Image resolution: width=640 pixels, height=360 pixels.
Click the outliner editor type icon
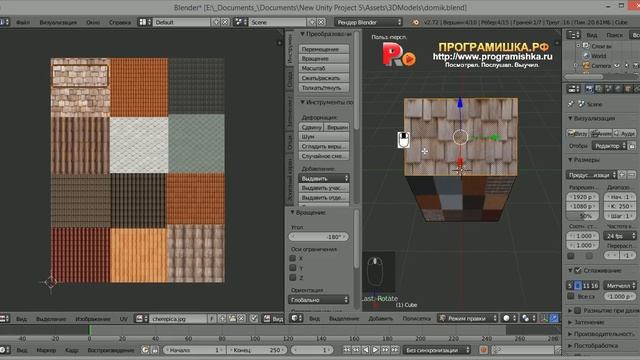573,35
